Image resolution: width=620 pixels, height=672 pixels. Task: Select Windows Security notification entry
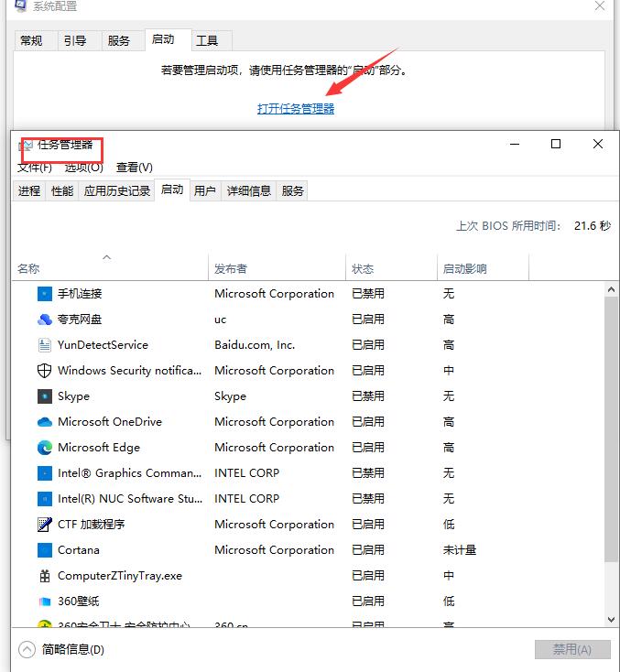pos(129,371)
